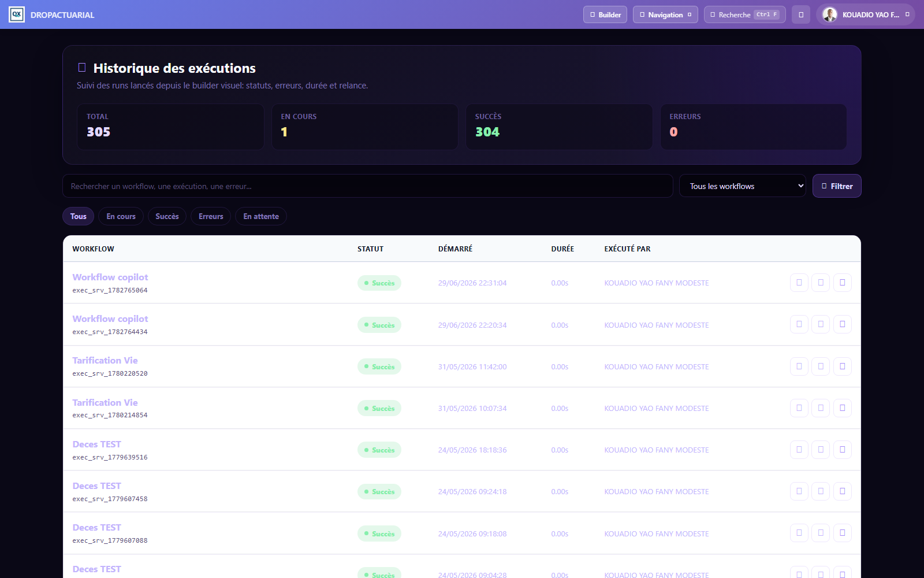Click the middle action icon for exec_srv_1779639516
Screen dimensions: 924x578
click(x=821, y=450)
